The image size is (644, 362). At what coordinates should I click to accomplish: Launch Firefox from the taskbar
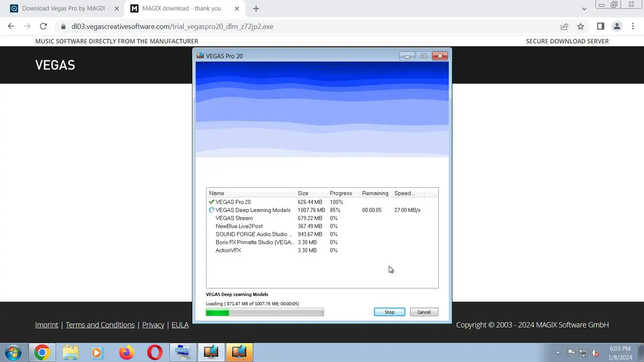tap(126, 353)
